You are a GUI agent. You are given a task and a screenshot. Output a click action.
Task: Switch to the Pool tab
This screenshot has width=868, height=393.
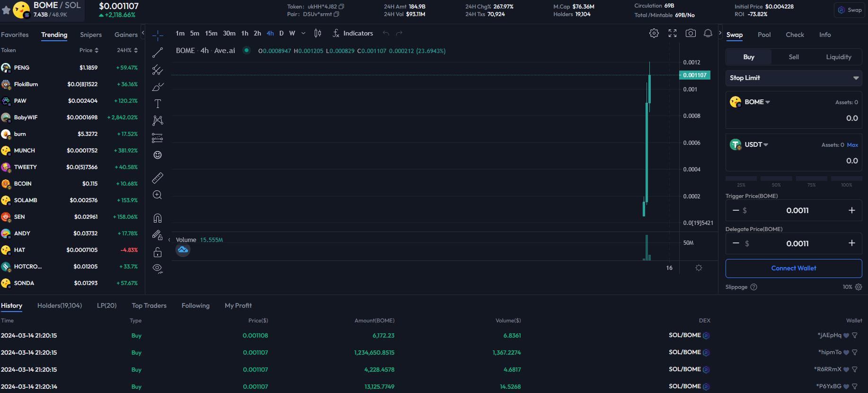point(764,35)
